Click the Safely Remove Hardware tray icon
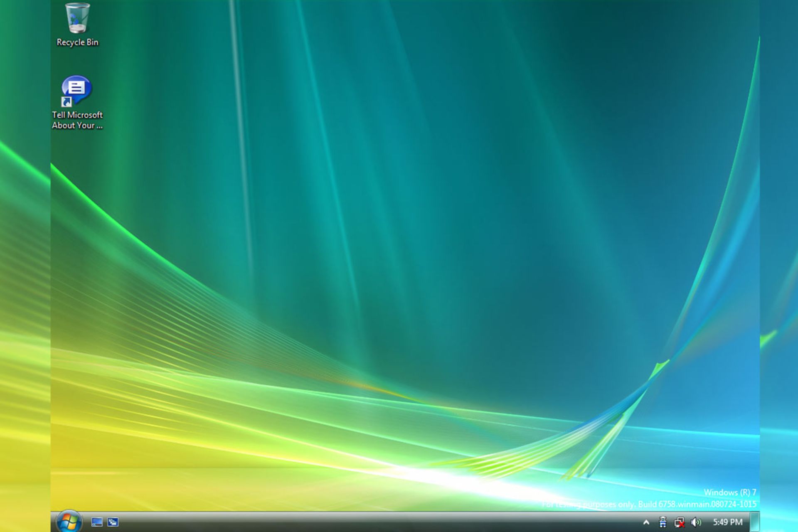The width and height of the screenshot is (798, 532). tap(663, 522)
